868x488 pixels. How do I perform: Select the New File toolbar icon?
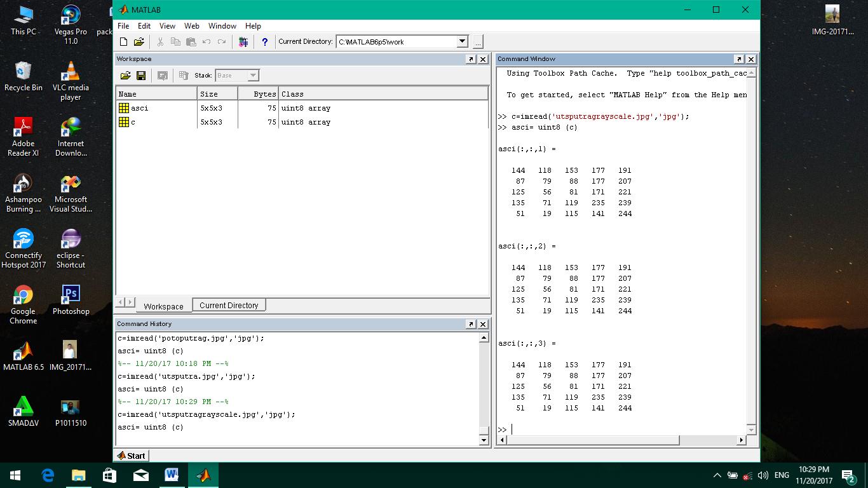[124, 41]
